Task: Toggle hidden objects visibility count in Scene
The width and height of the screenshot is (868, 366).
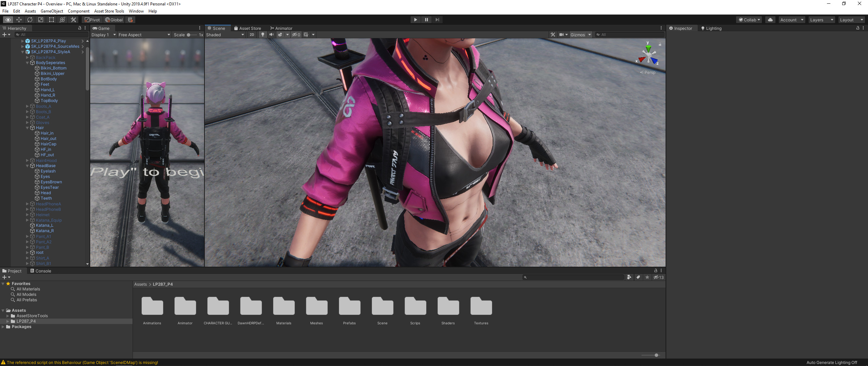Action: [296, 35]
